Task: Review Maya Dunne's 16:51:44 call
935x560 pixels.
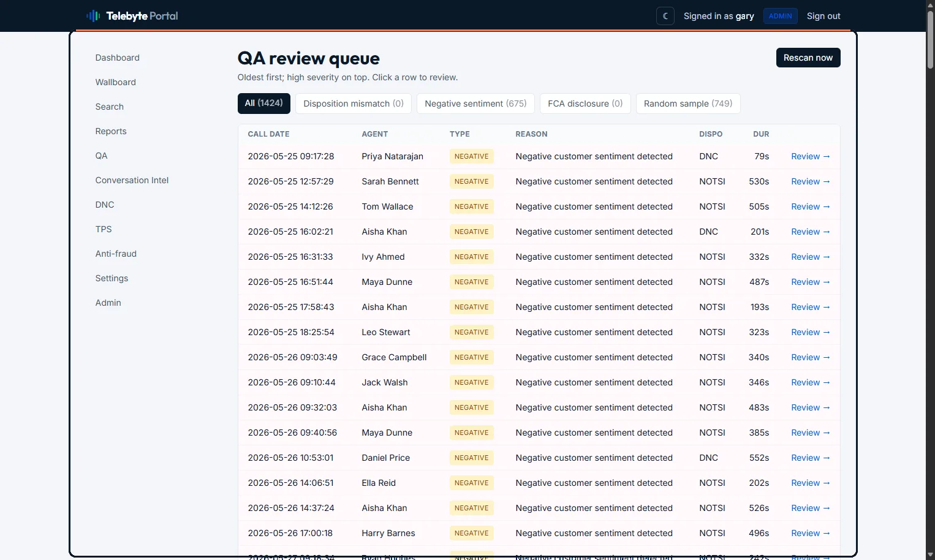Action: [x=811, y=282]
